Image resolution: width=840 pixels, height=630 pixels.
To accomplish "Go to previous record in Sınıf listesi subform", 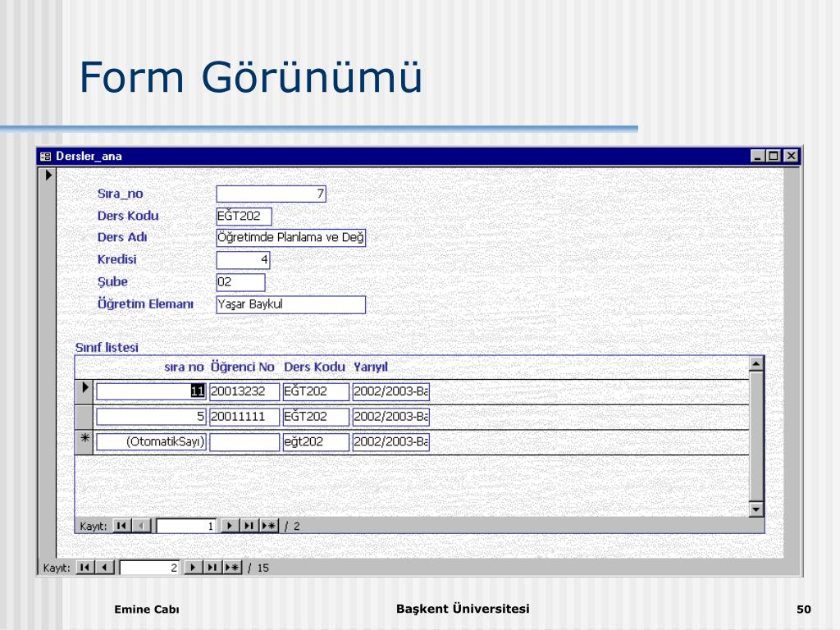I will click(141, 526).
